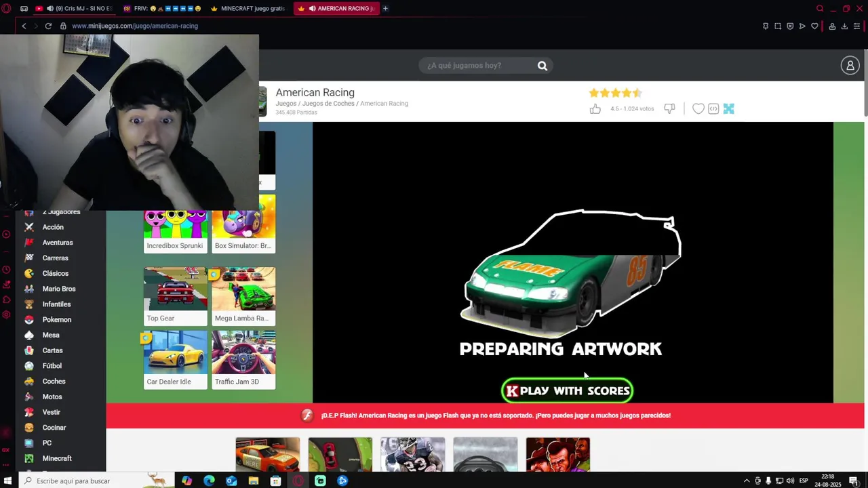Image resolution: width=868 pixels, height=488 pixels.
Task: Open the Cocinar category
Action: pos(54,428)
